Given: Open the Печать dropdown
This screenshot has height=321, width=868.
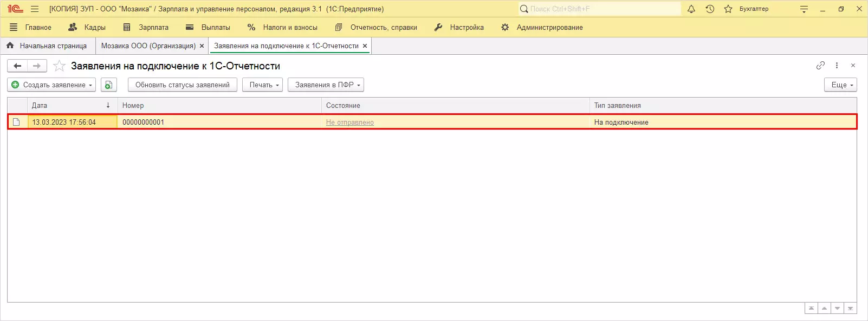Looking at the screenshot, I should pyautogui.click(x=262, y=85).
